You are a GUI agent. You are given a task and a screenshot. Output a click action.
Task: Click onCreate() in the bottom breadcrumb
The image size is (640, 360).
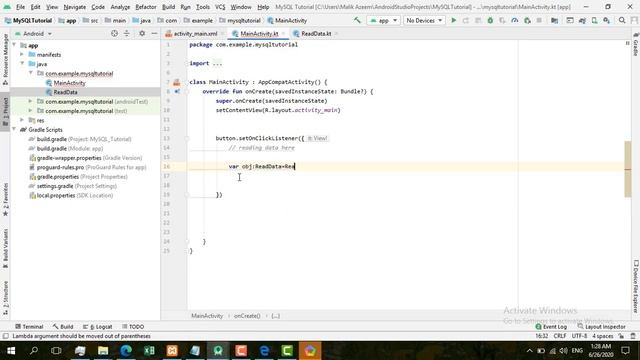[247, 316]
